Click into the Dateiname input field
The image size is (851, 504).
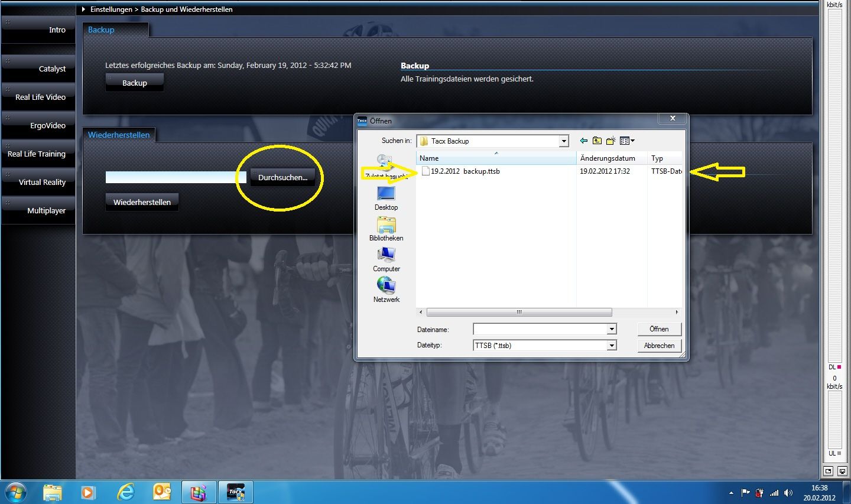pyautogui.click(x=540, y=329)
